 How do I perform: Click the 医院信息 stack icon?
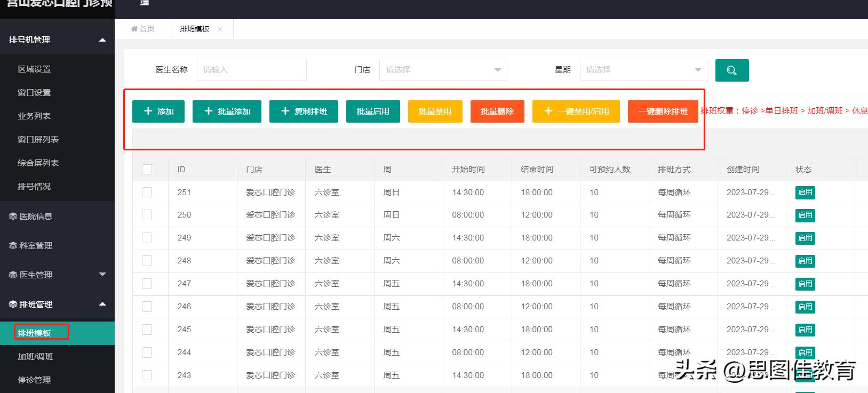click(13, 216)
